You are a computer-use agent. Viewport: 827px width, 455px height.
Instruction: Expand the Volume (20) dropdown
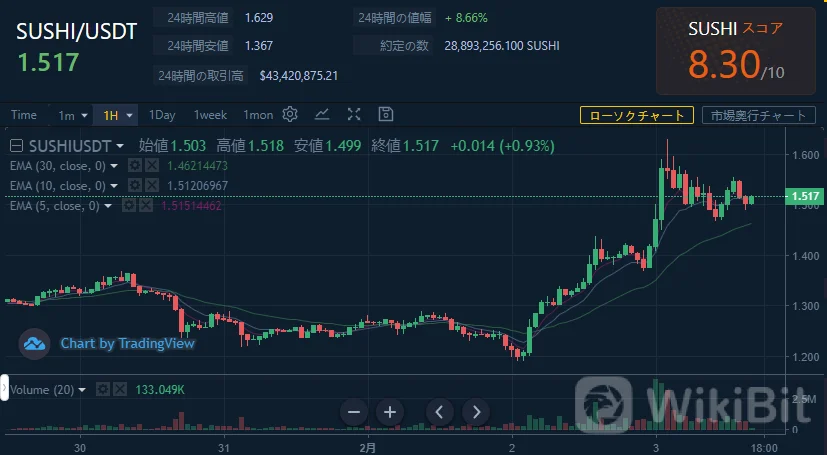(82, 390)
